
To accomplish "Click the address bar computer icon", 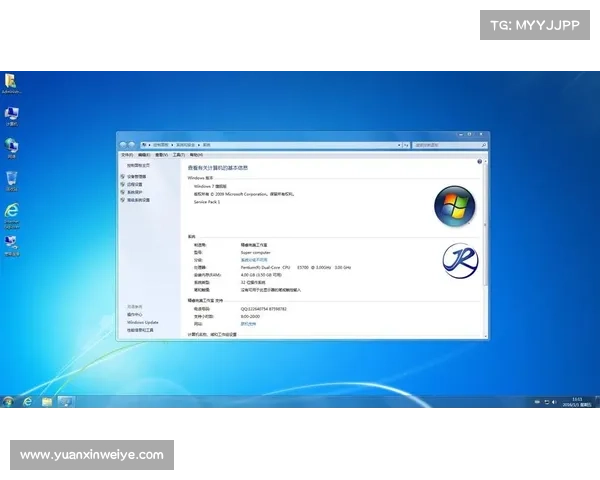I will click(144, 145).
